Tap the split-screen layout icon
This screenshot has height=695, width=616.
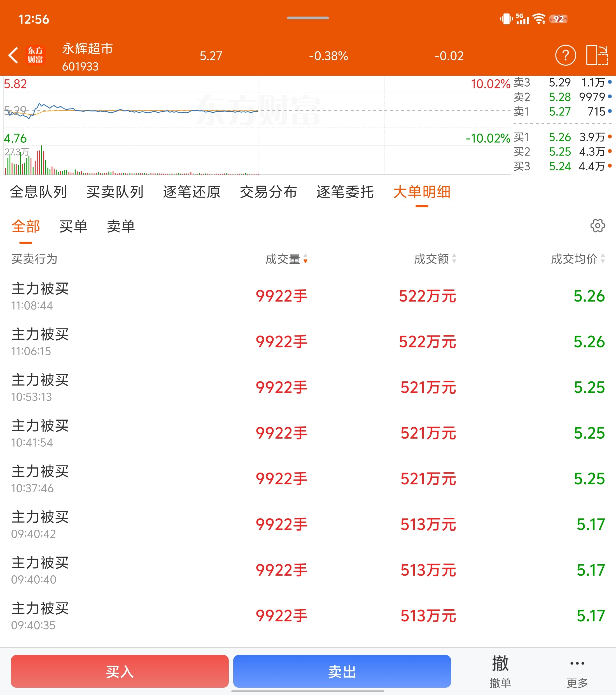pos(597,55)
